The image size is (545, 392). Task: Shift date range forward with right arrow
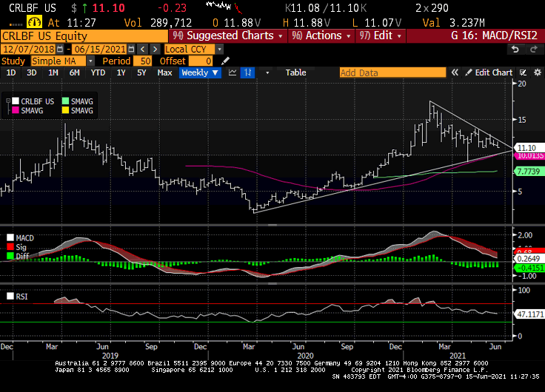tap(156, 50)
